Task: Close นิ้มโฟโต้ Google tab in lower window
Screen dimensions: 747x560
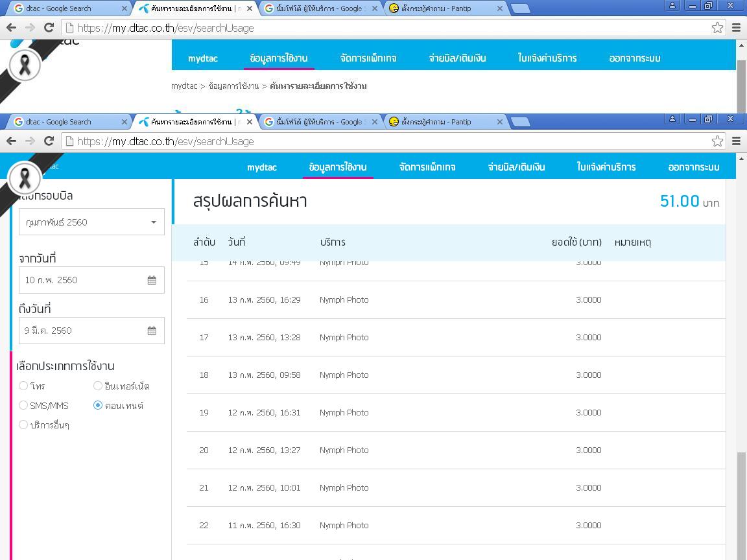Action: coord(374,122)
